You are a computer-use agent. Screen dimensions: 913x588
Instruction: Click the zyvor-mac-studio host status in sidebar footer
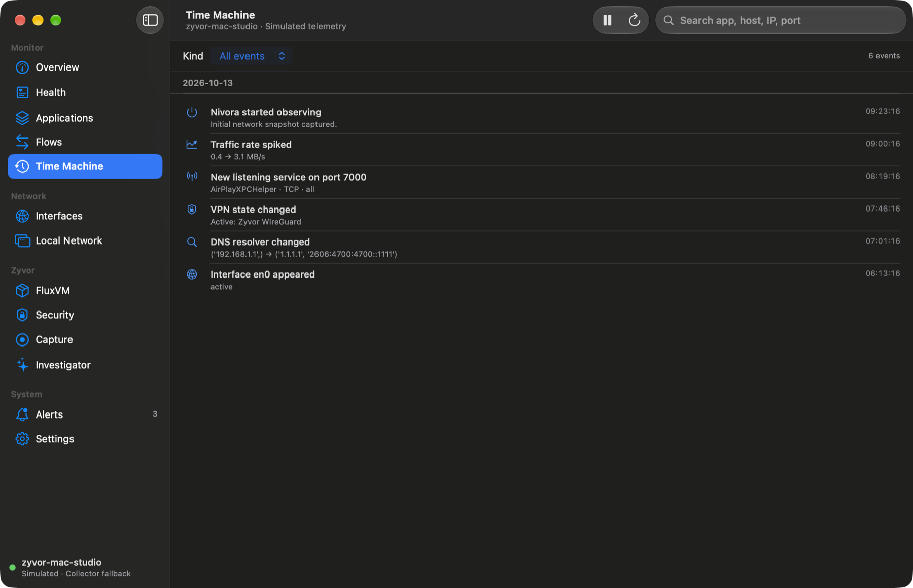point(70,568)
